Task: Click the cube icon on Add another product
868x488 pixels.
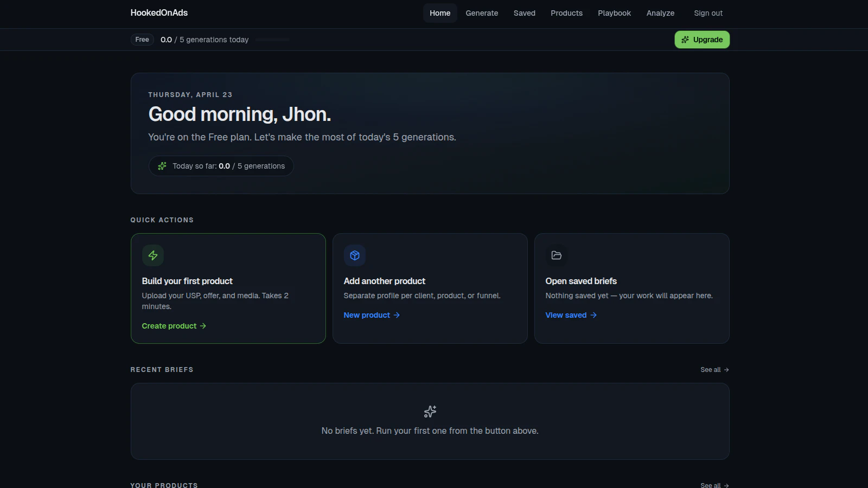Action: 355,255
